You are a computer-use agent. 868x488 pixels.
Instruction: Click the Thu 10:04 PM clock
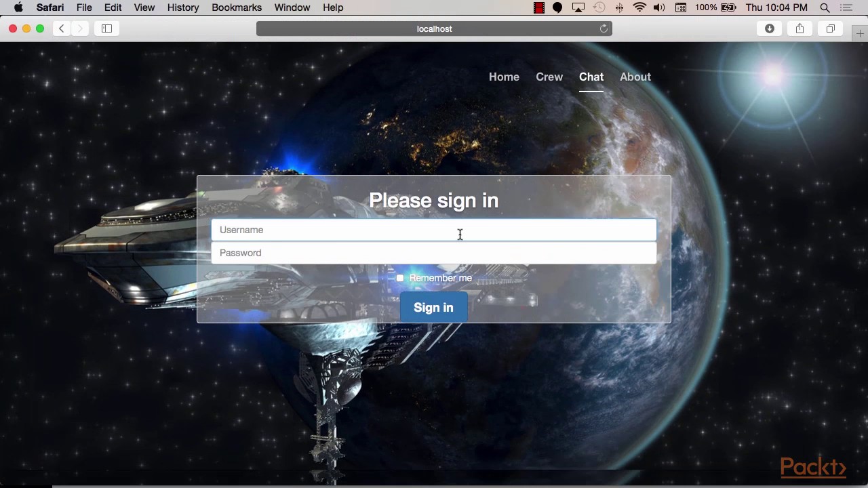(x=776, y=7)
